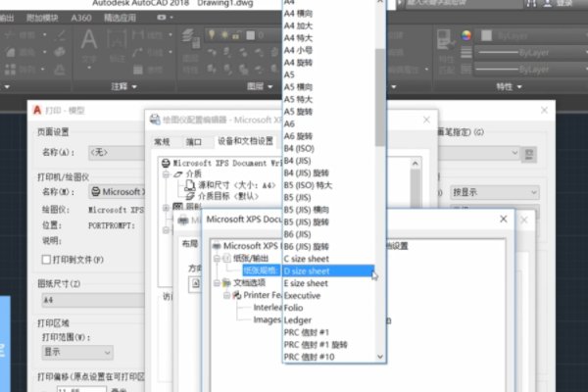Open the 打印样式表 pen assignment dropdown arrow
Screen dimensions: 588x392
click(514, 153)
